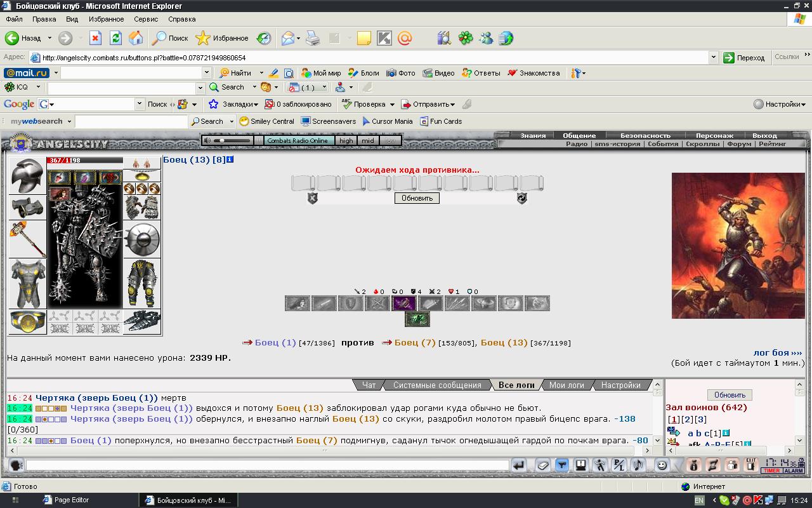The height and width of the screenshot is (508, 812).
Task: Click the round shield slot
Action: pyautogui.click(x=142, y=239)
